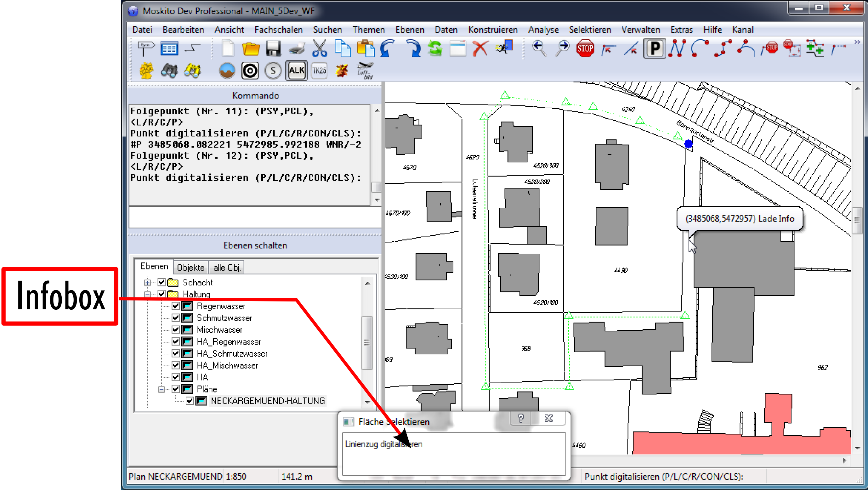This screenshot has height=490, width=868.
Task: Open the Konstruieren menu
Action: [492, 30]
